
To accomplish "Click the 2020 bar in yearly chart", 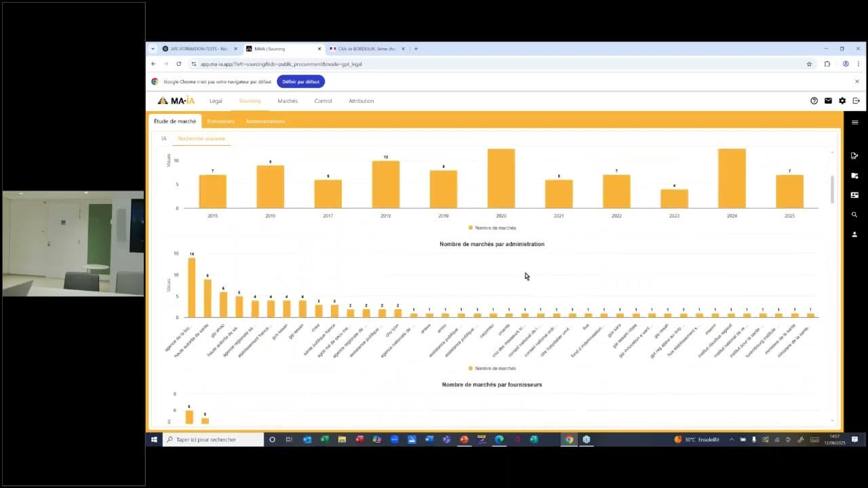I will point(501,178).
